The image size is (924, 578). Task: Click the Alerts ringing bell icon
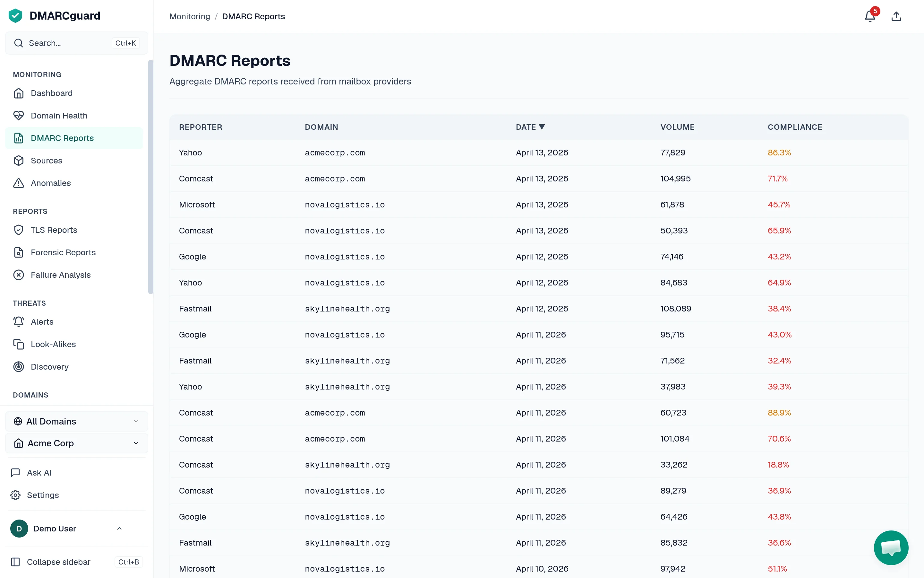pyautogui.click(x=18, y=322)
